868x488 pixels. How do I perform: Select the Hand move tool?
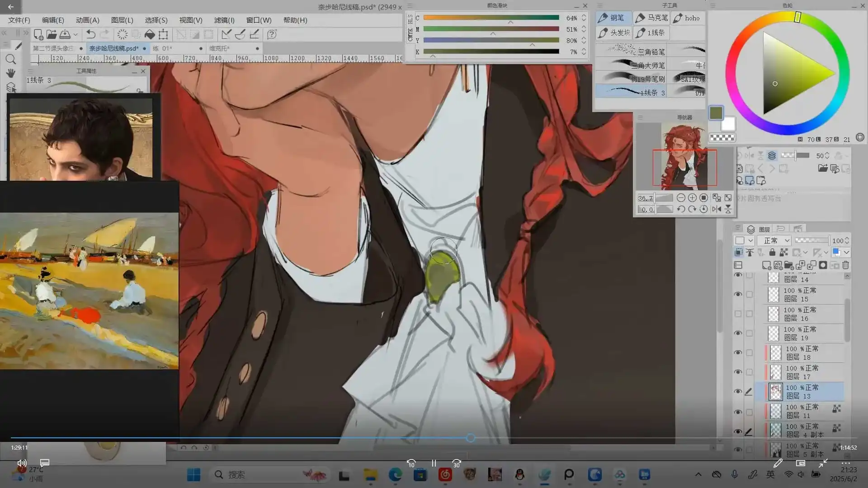[x=11, y=73]
